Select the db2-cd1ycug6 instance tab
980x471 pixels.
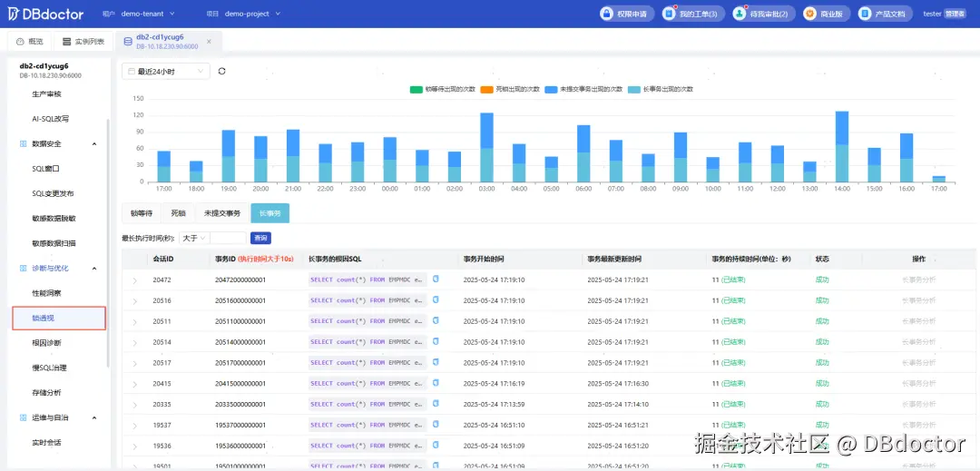(168, 41)
